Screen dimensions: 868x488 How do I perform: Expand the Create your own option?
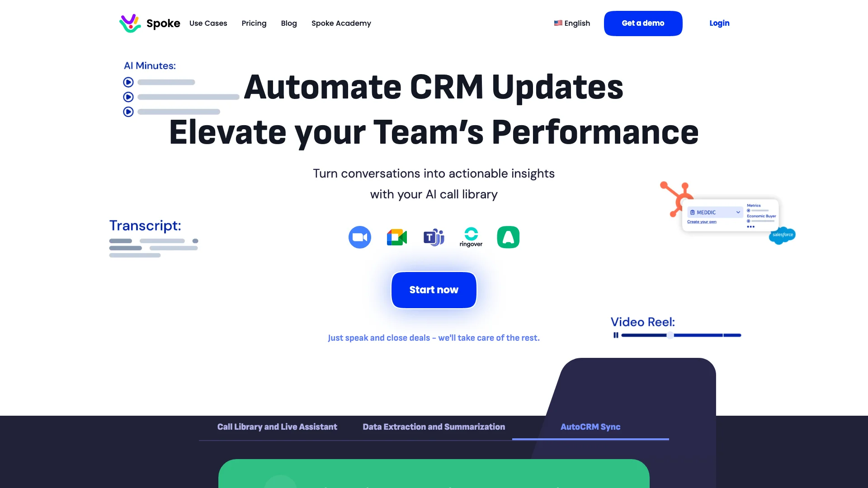701,222
